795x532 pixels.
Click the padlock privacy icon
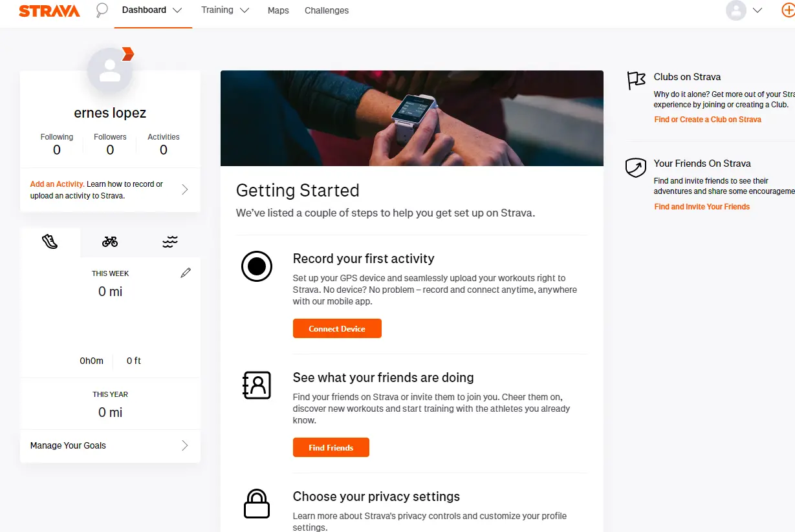257,504
